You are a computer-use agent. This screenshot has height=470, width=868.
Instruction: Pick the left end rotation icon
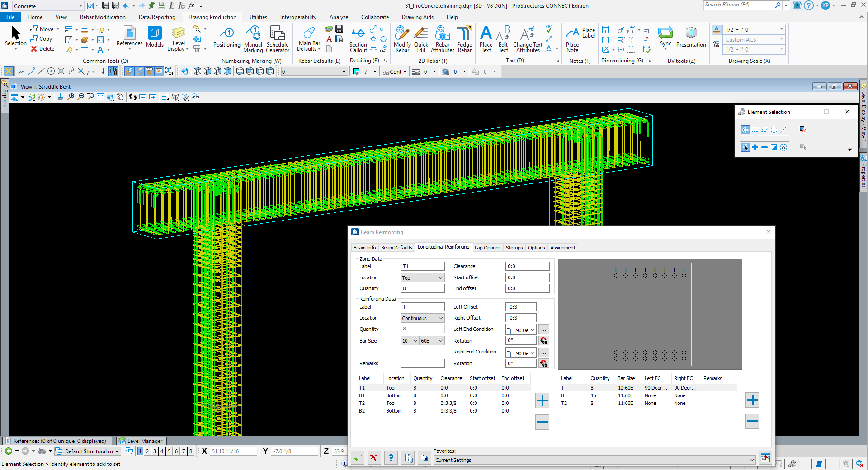[x=544, y=341]
